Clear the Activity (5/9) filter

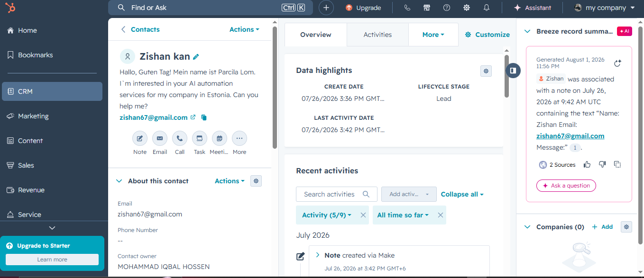coord(363,215)
